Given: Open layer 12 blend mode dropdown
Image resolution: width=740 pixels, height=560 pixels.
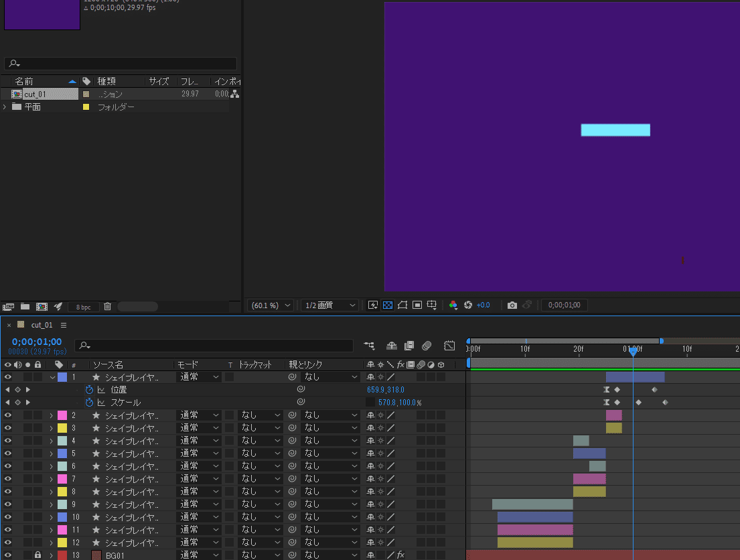Looking at the screenshot, I should 199,543.
